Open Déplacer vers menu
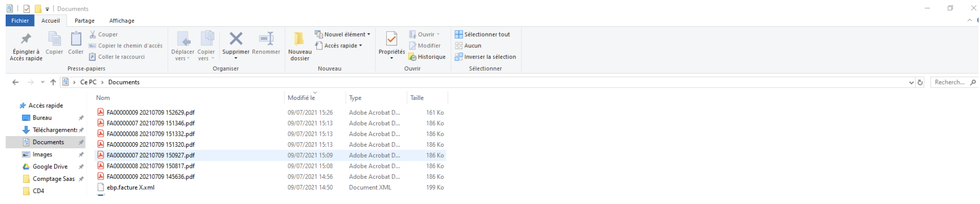 click(183, 46)
